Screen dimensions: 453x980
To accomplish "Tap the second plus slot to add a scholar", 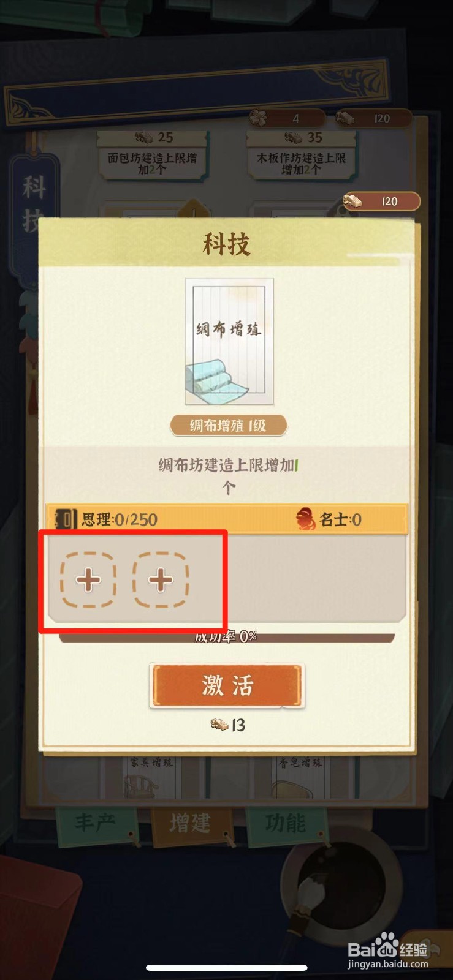I will click(161, 579).
